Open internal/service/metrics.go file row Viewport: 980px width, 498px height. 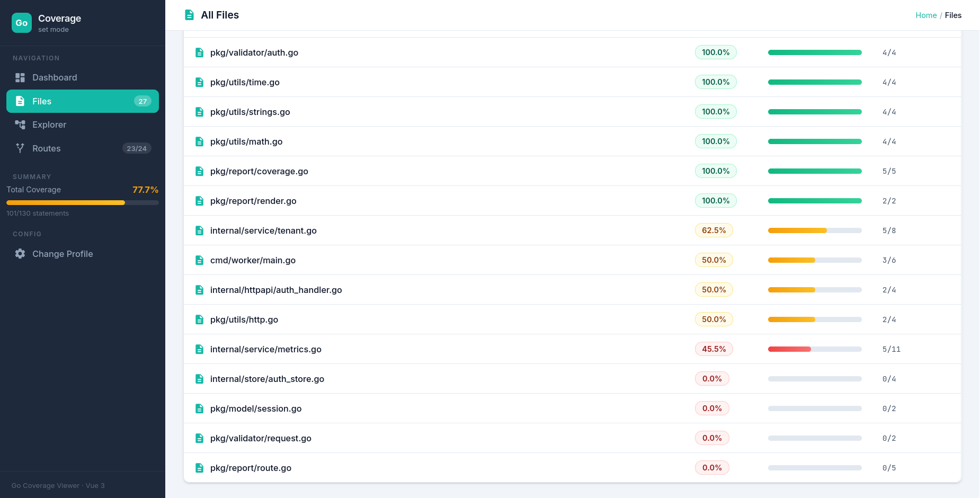tap(265, 349)
